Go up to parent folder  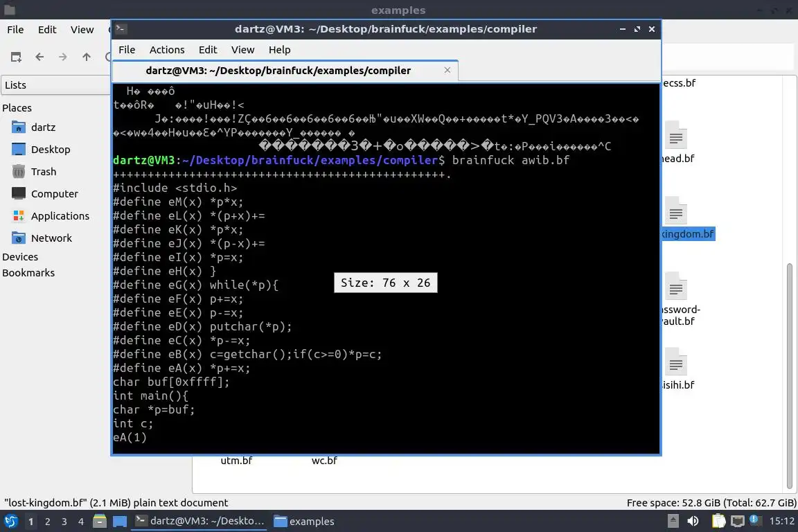pos(87,57)
